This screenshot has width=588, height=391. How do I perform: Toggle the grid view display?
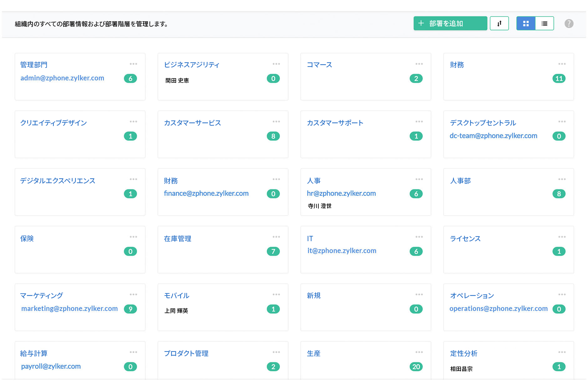[x=526, y=23]
